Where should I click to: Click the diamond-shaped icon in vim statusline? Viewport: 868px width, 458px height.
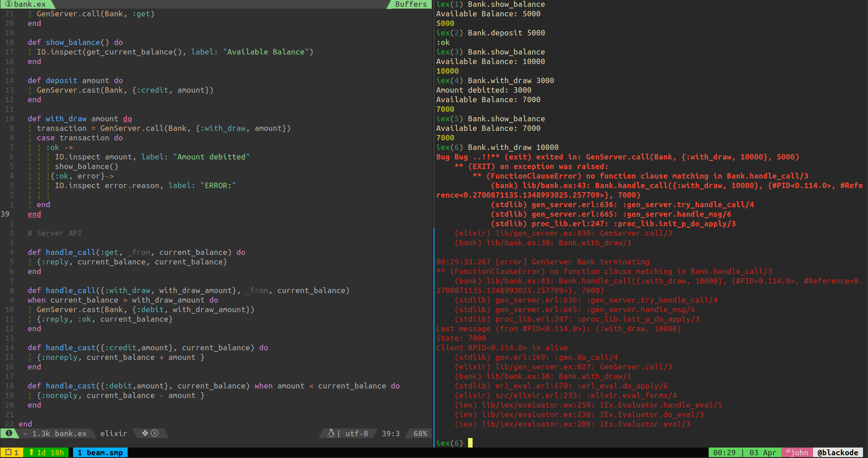[145, 433]
